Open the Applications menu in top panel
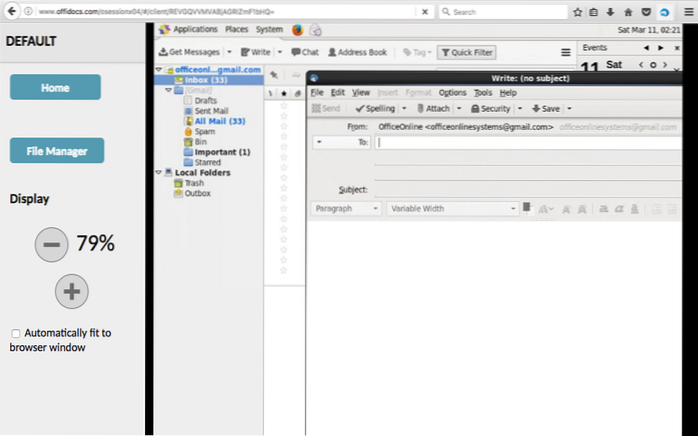698x436 pixels. tap(194, 30)
